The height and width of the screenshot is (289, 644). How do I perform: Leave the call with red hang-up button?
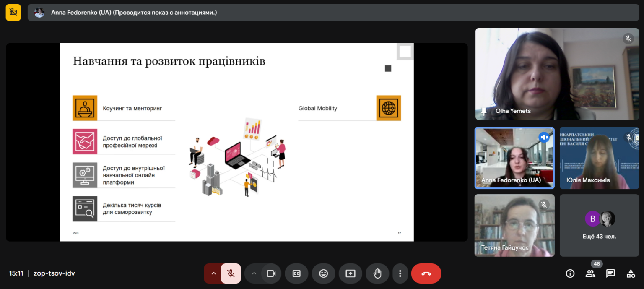pos(426,273)
